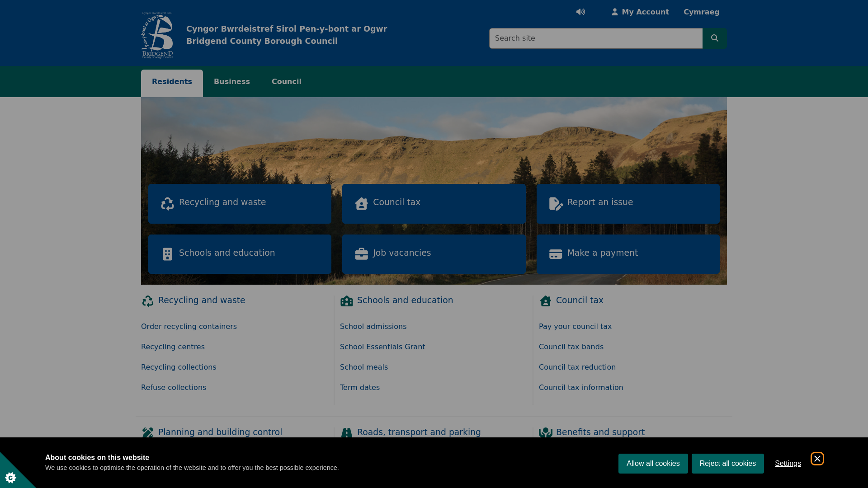Click the speaker read-aloud icon

pos(580,12)
